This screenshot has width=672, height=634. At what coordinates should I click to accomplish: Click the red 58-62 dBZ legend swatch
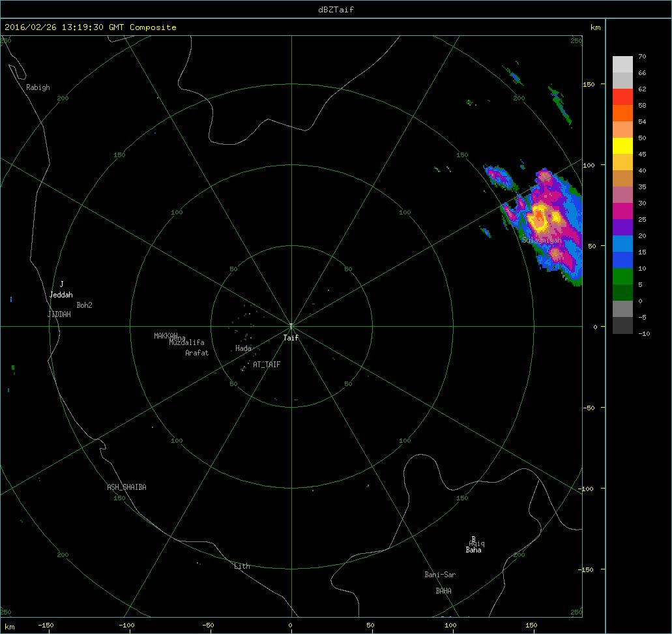coord(622,97)
